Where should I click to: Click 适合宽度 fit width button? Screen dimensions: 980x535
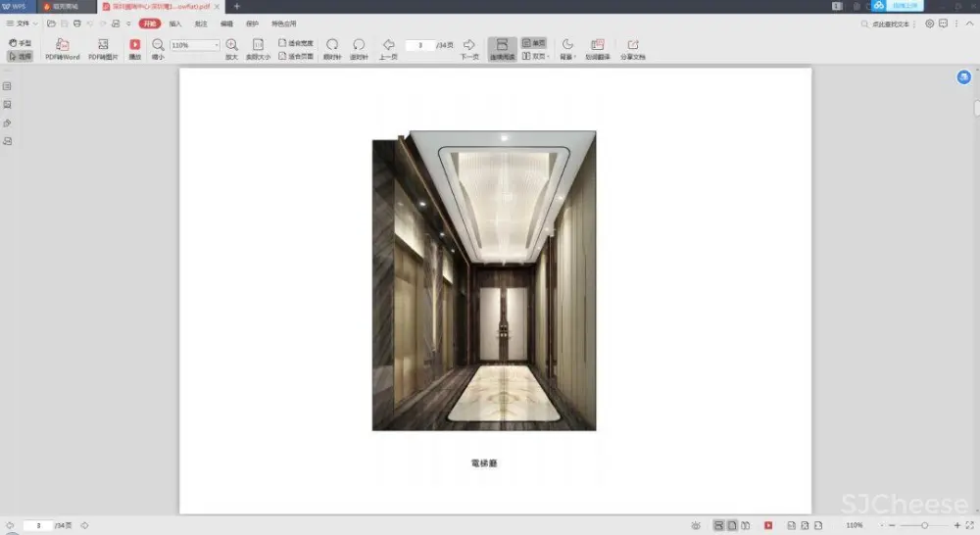296,43
